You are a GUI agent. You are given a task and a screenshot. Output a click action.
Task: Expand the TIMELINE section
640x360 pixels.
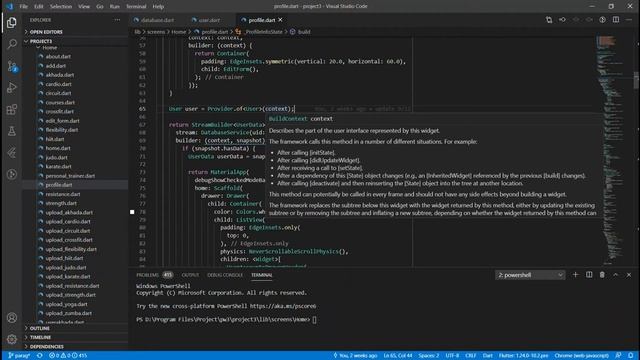(x=76, y=337)
